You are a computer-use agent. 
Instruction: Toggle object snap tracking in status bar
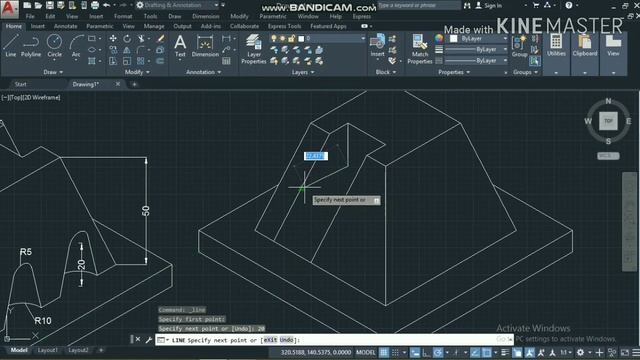pyautogui.click(x=474, y=352)
